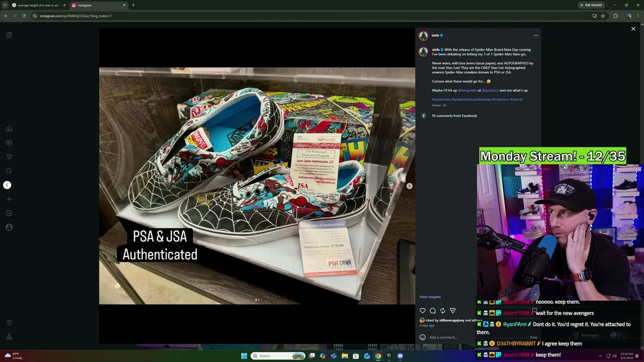Show hidden system tray icons chevron
Image resolution: width=644 pixels, height=362 pixels.
point(600,356)
